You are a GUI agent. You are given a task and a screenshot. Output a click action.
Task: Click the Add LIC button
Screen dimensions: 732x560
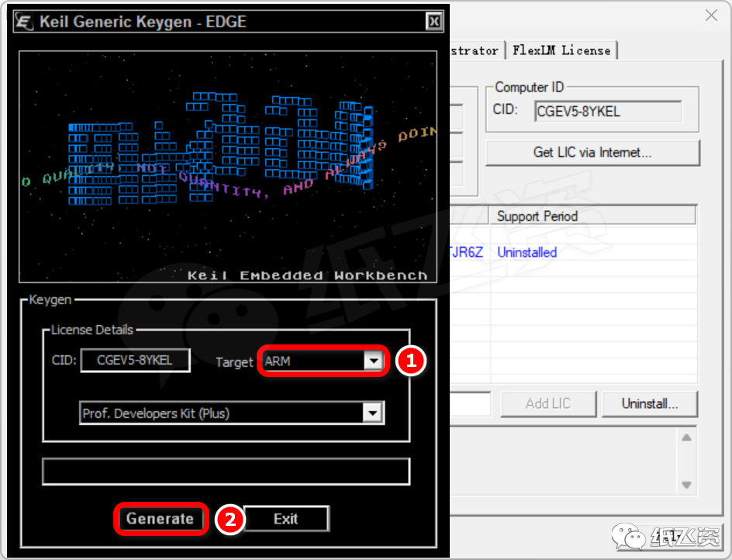[x=548, y=403]
